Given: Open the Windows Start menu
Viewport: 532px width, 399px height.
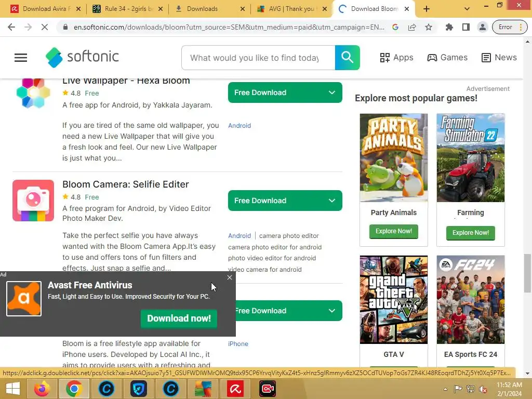Looking at the screenshot, I should [13, 389].
